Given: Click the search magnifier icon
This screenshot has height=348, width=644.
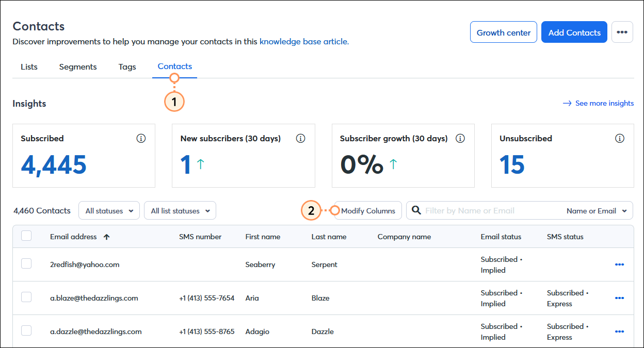Looking at the screenshot, I should click(416, 210).
